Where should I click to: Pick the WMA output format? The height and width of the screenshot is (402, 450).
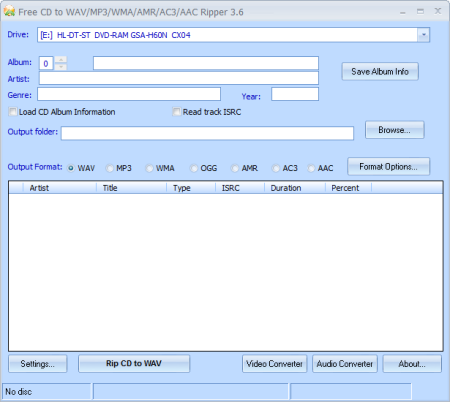point(149,168)
